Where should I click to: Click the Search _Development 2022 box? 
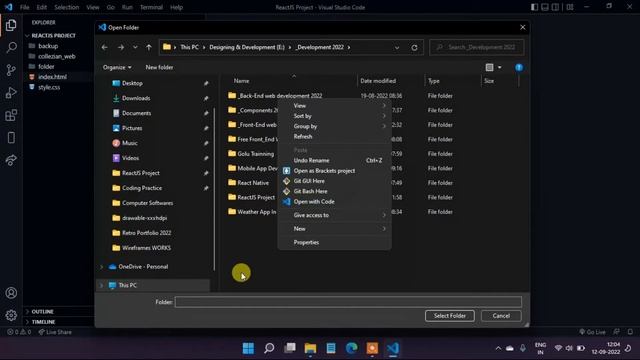(476, 47)
